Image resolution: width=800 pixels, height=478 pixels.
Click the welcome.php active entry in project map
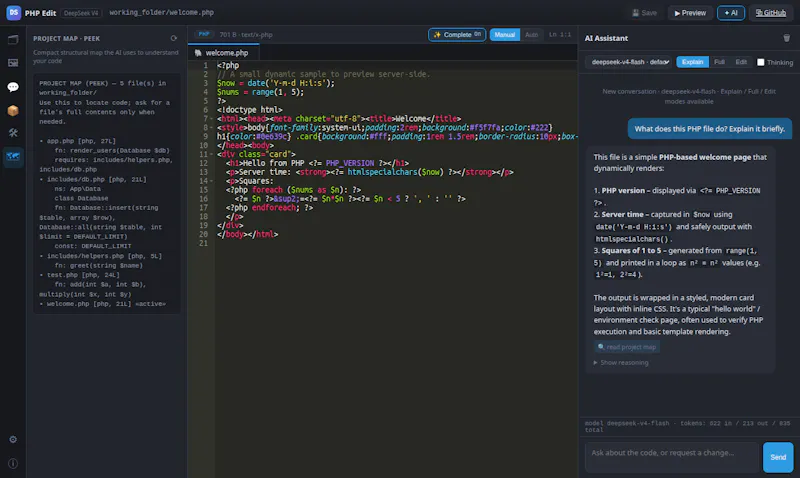[x=103, y=304]
